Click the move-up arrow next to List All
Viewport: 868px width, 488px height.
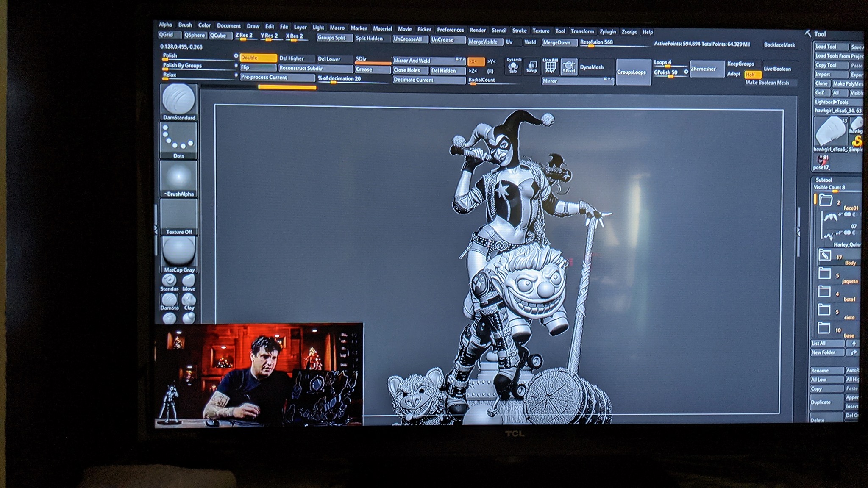(x=854, y=343)
